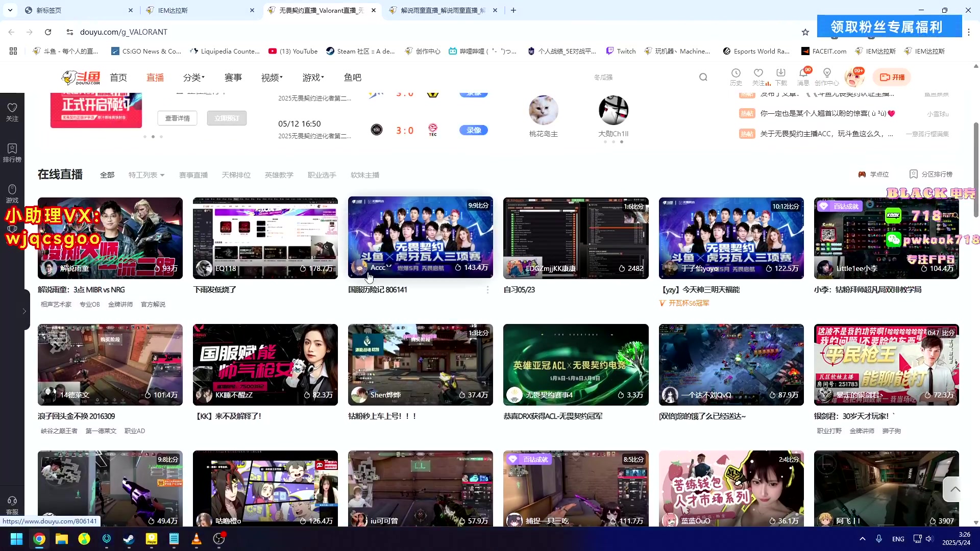Open the 直播 navigation item
This screenshot has width=980, height=551.
(155, 78)
